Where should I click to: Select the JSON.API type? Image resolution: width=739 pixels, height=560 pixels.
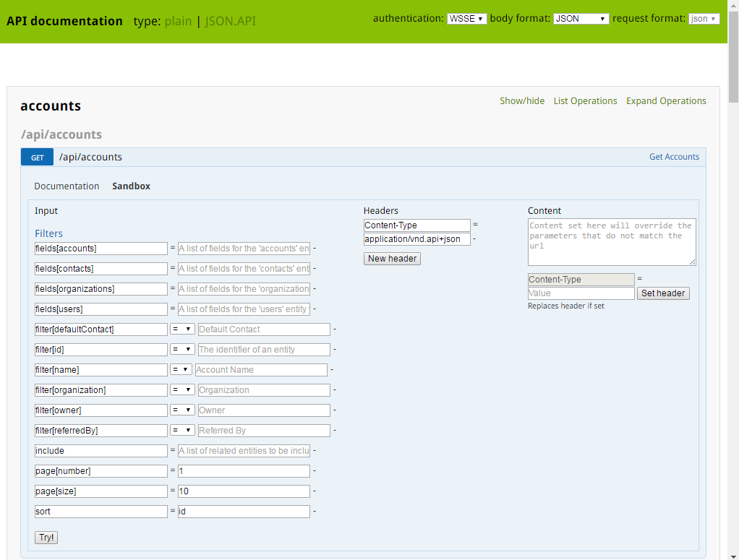(x=231, y=21)
